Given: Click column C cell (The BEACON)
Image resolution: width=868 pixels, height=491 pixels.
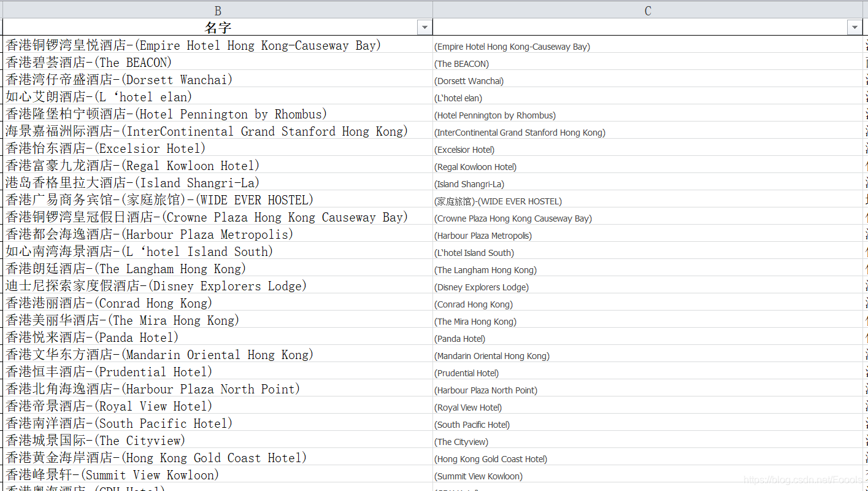Looking at the screenshot, I should [x=648, y=62].
